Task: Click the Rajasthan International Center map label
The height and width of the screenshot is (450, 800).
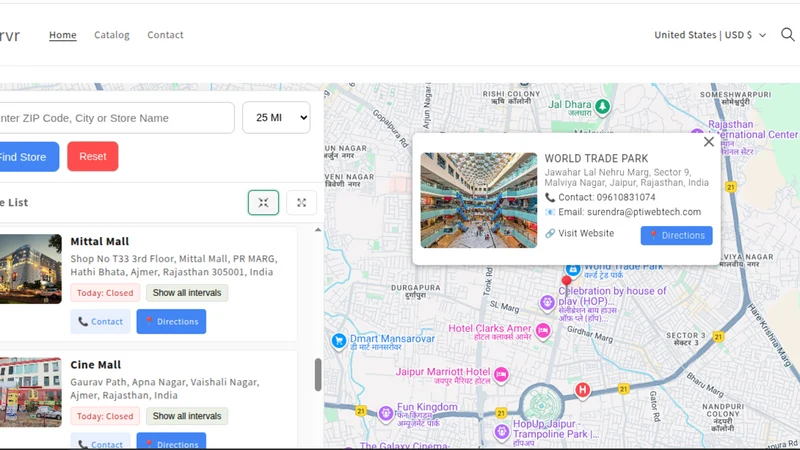Action: pos(753,130)
